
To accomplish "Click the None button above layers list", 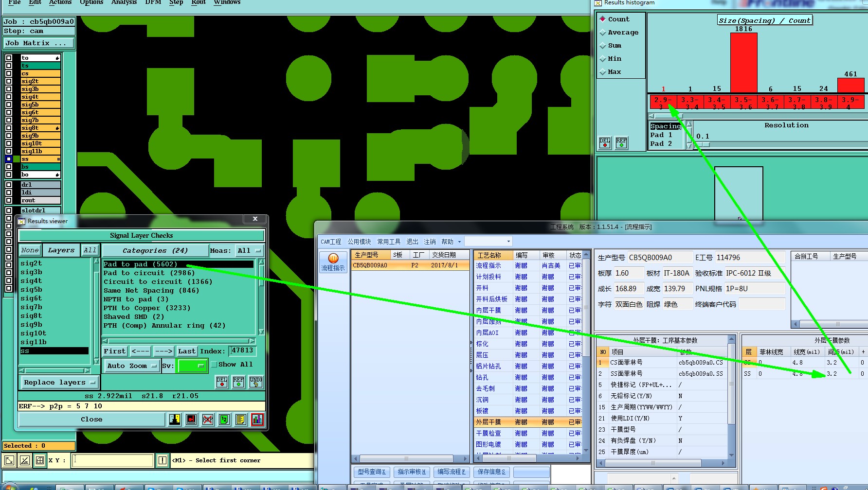I will (30, 250).
